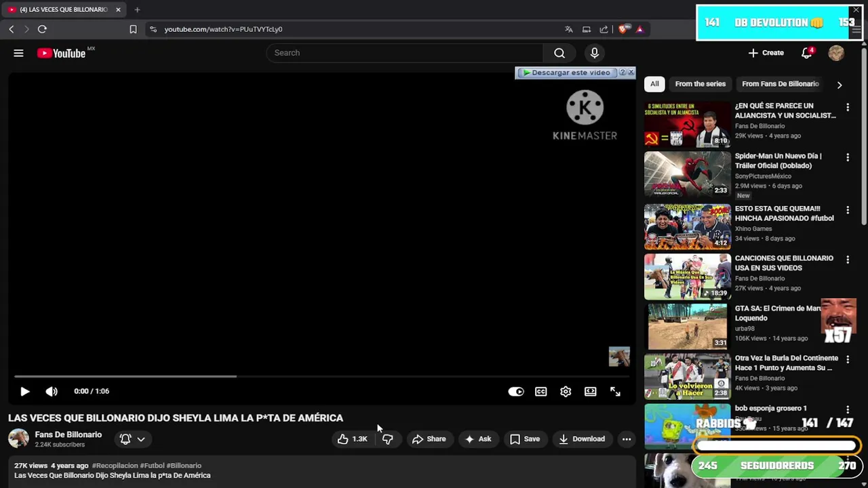The image size is (868, 488).
Task: Show next filter chips with arrow
Action: pos(840,85)
